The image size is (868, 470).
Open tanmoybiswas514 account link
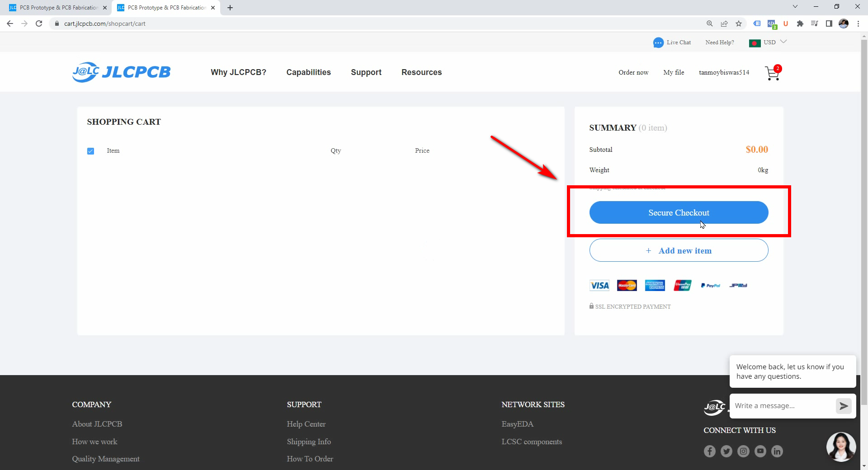point(724,72)
